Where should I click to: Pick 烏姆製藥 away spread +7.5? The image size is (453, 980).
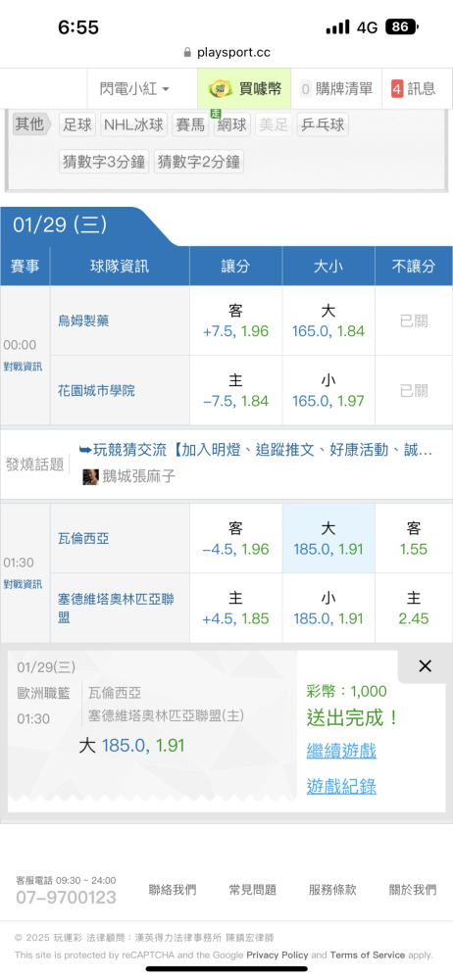(235, 320)
